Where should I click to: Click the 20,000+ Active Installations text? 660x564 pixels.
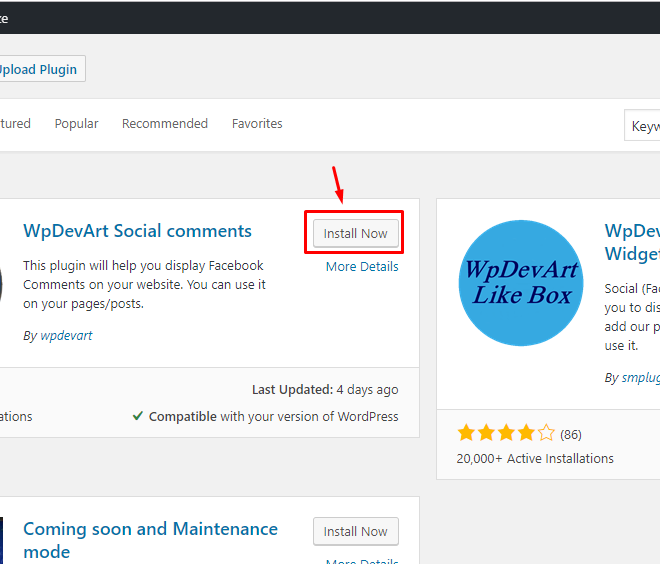pos(535,458)
